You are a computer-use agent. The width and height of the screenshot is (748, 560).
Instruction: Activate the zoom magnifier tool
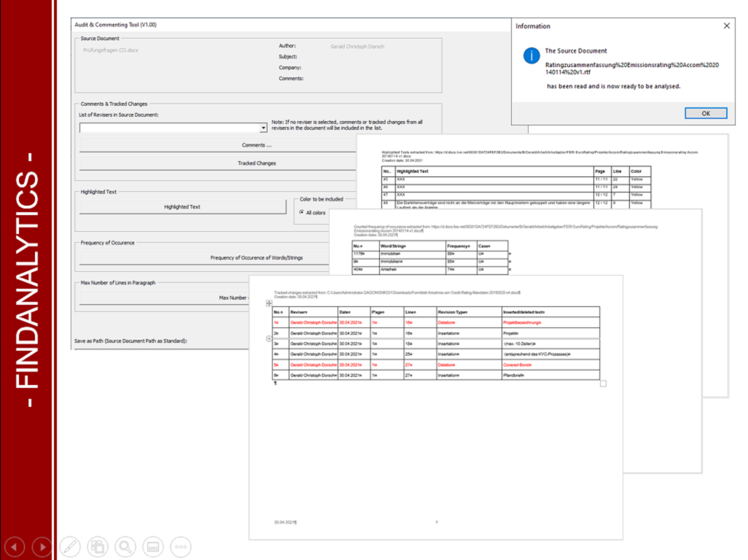pyautogui.click(x=125, y=546)
